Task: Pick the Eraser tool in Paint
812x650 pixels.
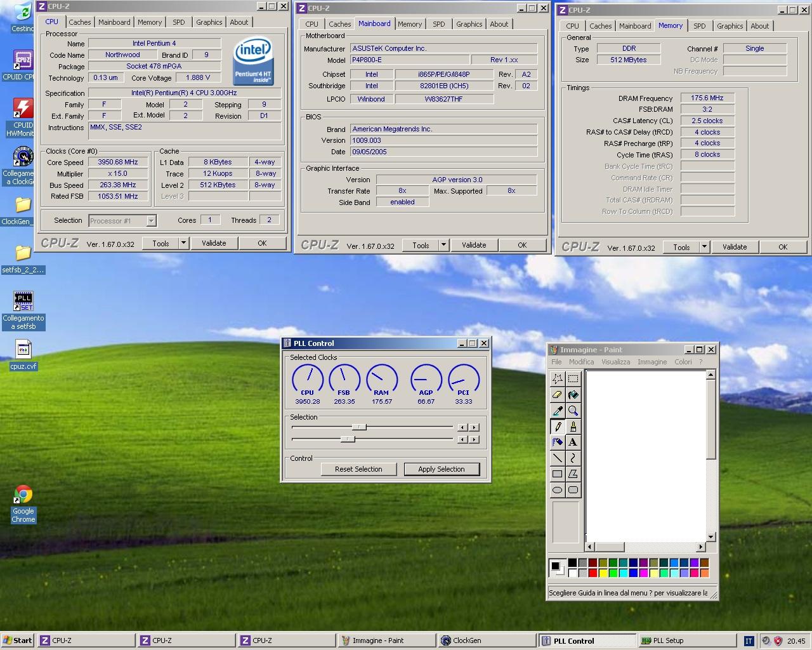Action: tap(557, 395)
